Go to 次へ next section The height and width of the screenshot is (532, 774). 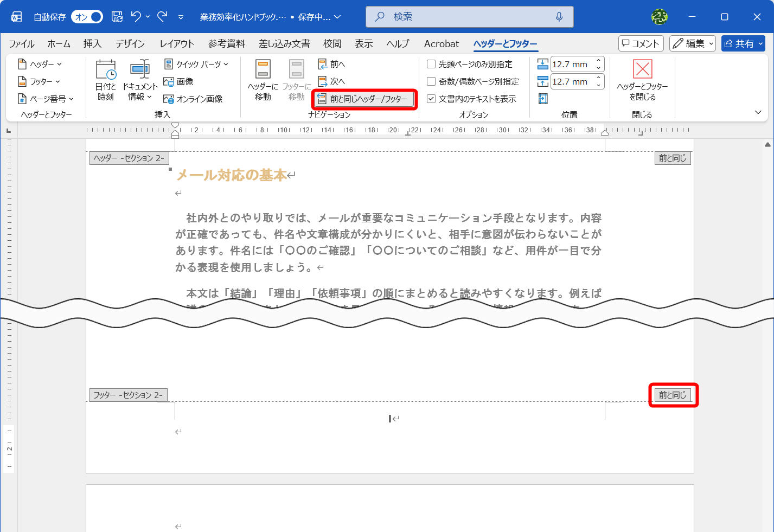(331, 81)
